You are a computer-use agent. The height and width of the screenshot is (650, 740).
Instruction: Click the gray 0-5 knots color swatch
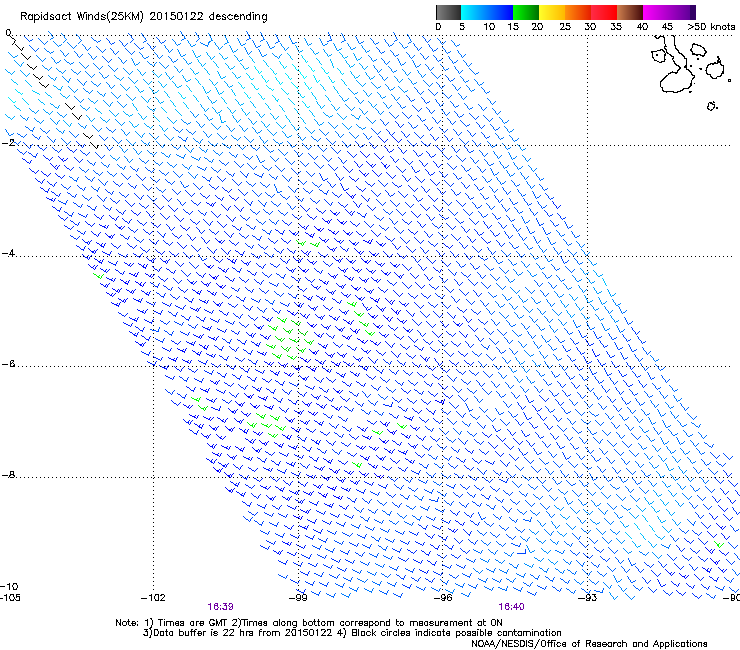(448, 12)
